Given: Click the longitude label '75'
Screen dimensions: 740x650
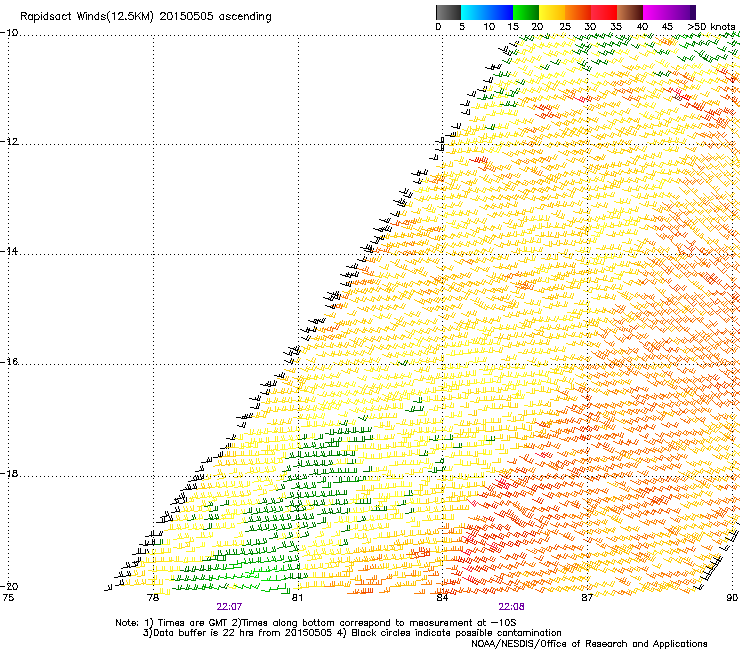Looking at the screenshot, I should click(8, 598).
